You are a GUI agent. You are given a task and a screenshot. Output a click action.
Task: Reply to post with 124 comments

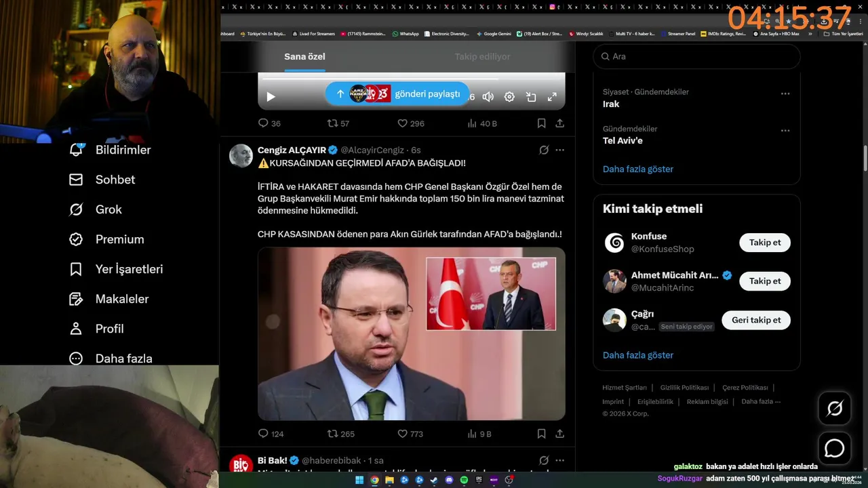271,434
